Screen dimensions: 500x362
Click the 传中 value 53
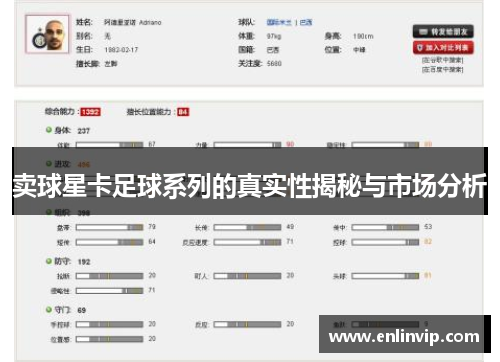pyautogui.click(x=428, y=227)
